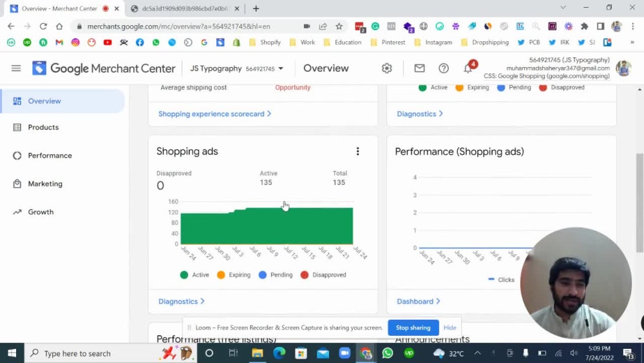
Task: Click the camera icon in address bar
Action: point(307,26)
